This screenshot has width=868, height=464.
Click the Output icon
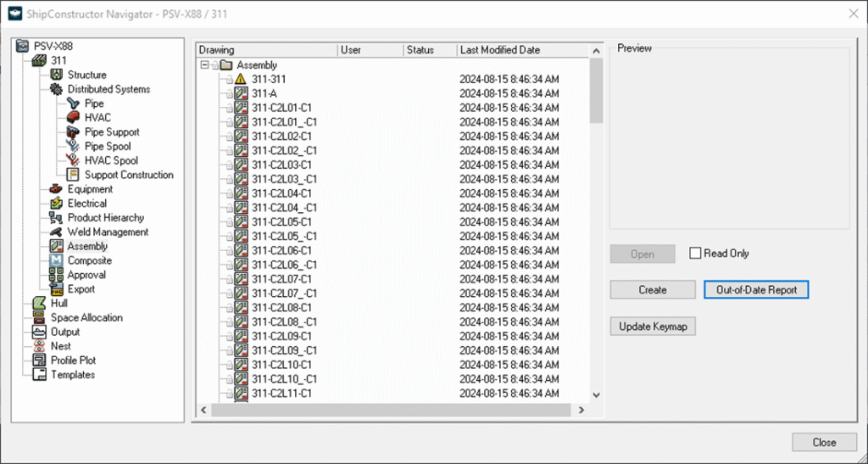(x=39, y=332)
